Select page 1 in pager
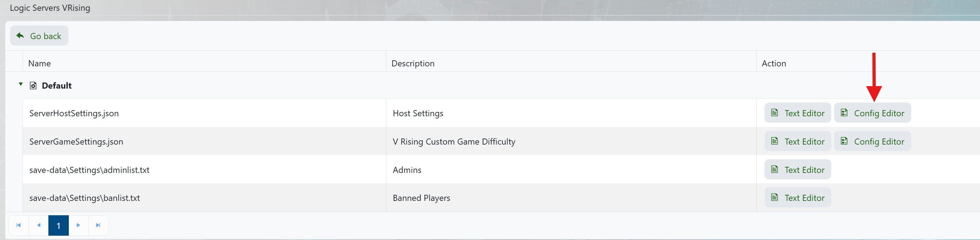 tap(58, 226)
